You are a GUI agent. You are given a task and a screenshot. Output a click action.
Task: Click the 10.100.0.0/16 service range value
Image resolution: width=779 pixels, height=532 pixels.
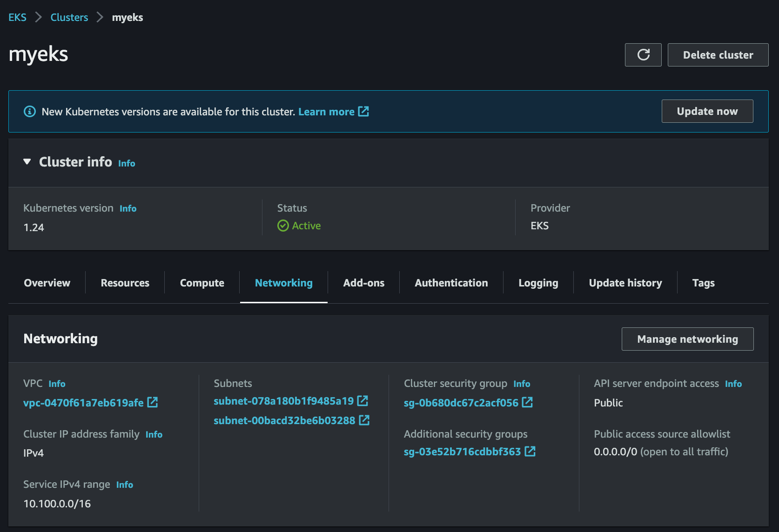click(57, 504)
